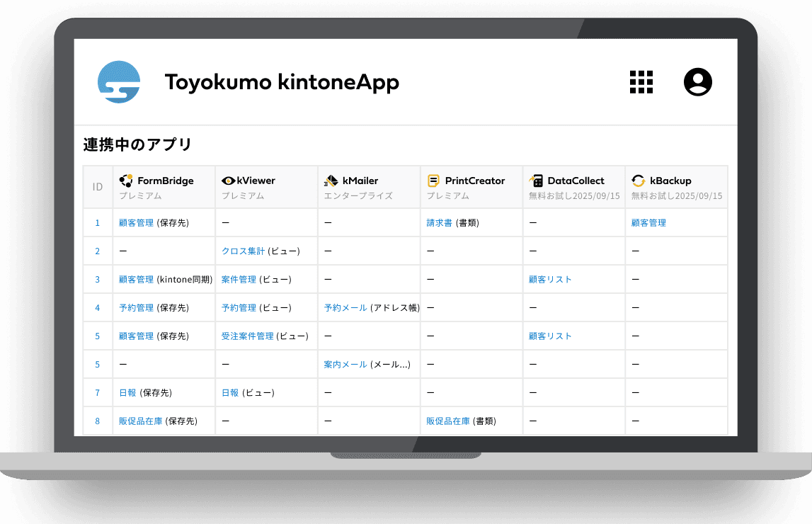The height and width of the screenshot is (524, 812).
Task: Click the 案内メール kMailer link
Action: (344, 364)
